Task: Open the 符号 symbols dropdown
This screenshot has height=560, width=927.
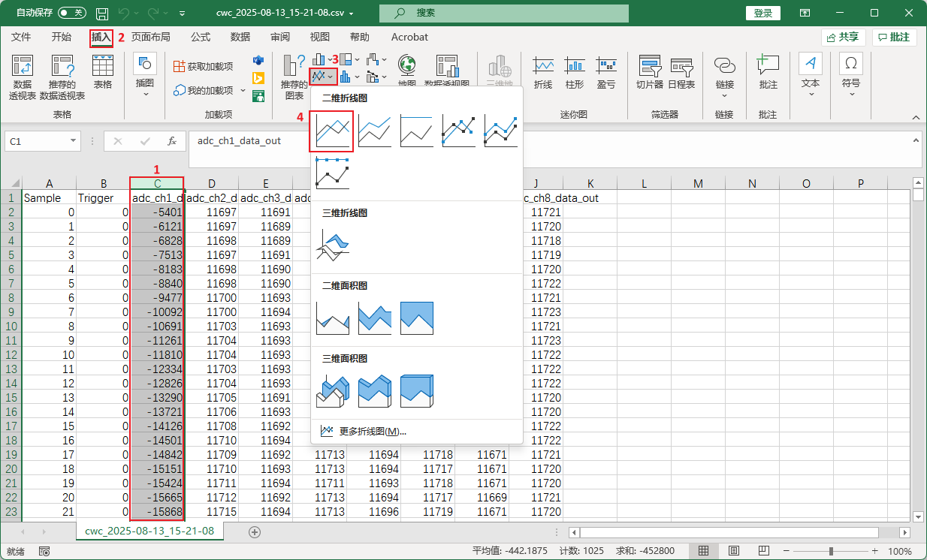Action: (850, 76)
